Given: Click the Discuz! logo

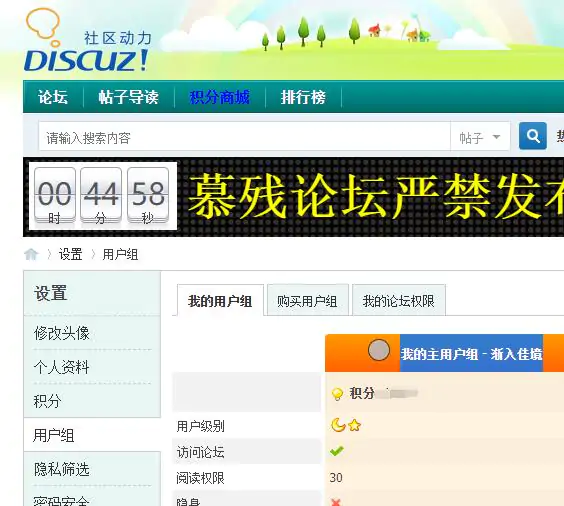Looking at the screenshot, I should point(87,40).
